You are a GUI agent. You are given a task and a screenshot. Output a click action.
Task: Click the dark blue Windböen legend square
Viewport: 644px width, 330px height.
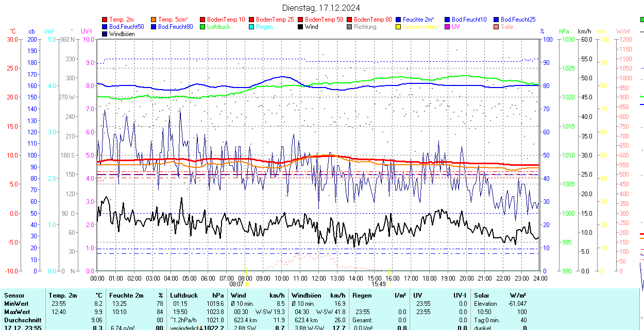point(105,34)
